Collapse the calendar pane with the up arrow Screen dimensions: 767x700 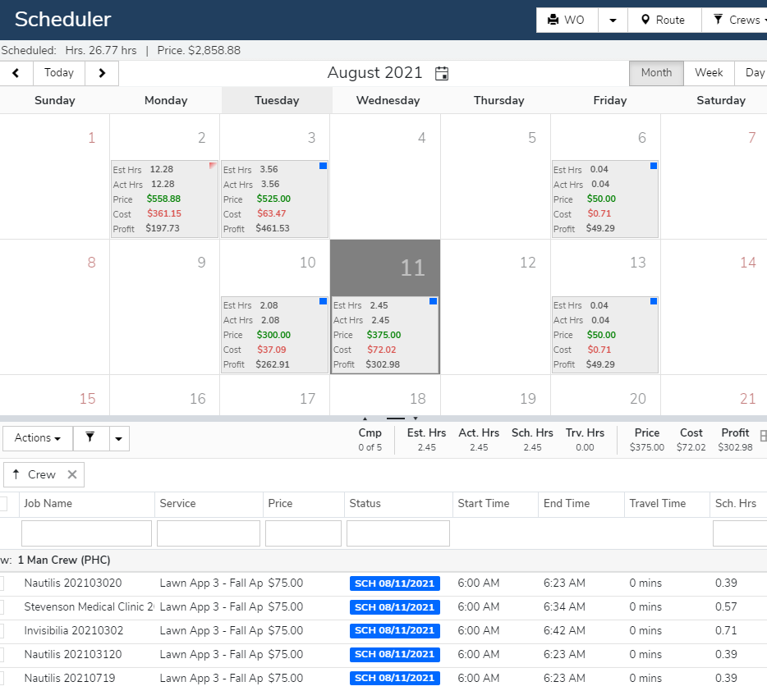tap(365, 419)
